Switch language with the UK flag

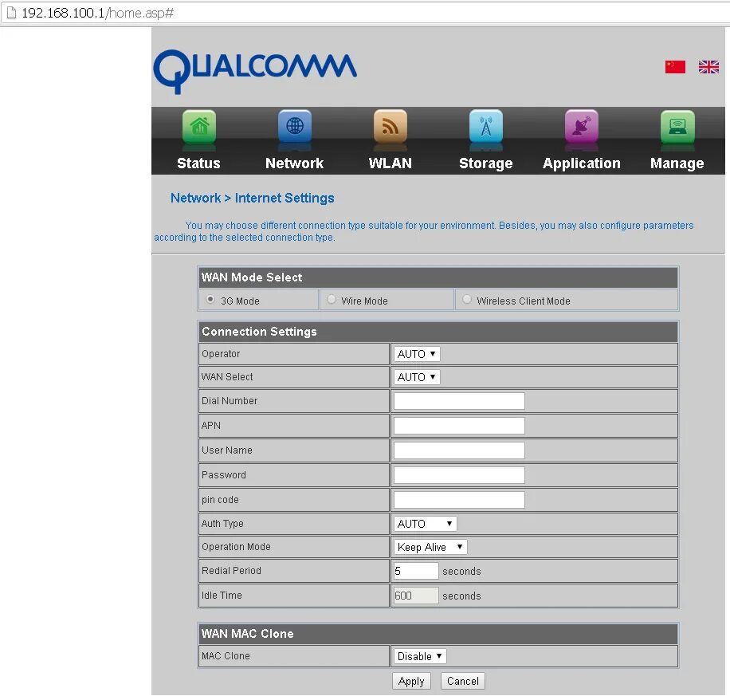[x=708, y=67]
